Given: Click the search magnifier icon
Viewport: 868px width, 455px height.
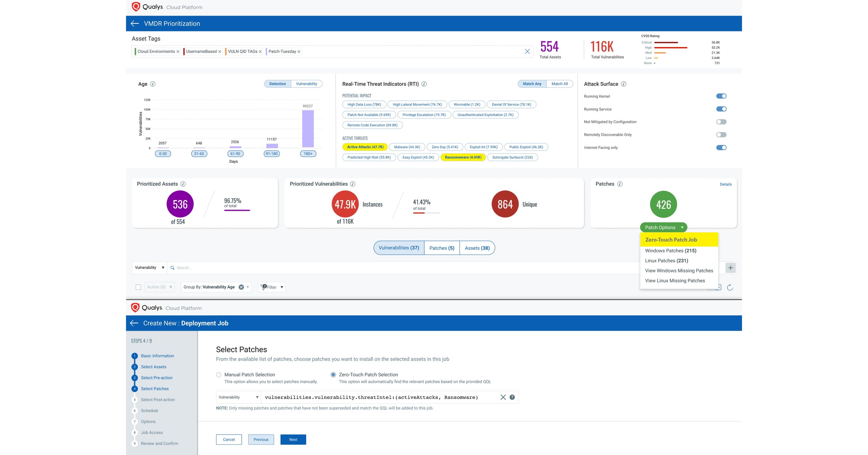Looking at the screenshot, I should coord(173,267).
